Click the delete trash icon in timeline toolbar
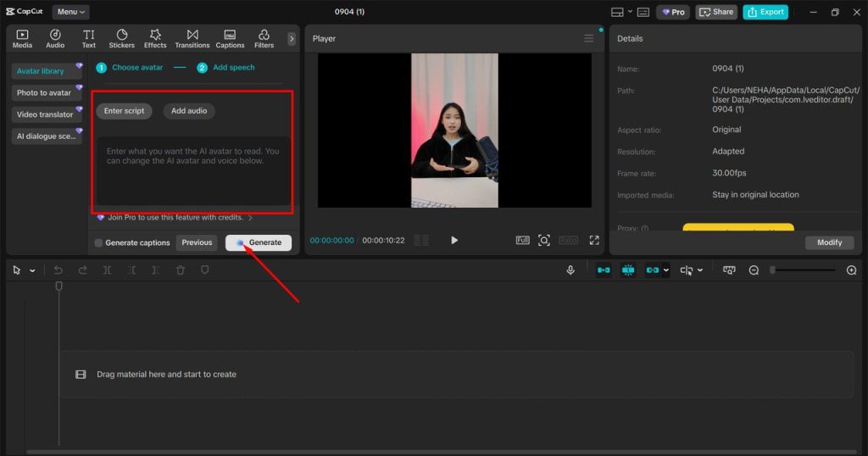The height and width of the screenshot is (456, 868). [x=180, y=270]
